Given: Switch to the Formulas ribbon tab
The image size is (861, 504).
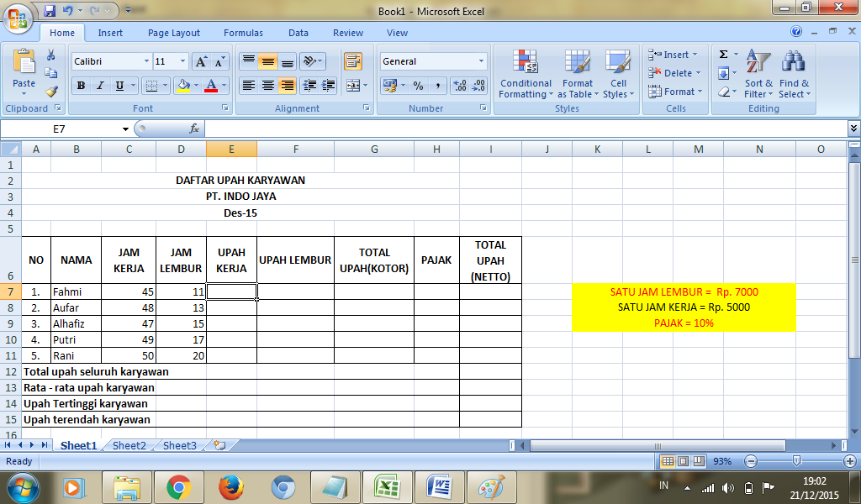Looking at the screenshot, I should coord(243,33).
